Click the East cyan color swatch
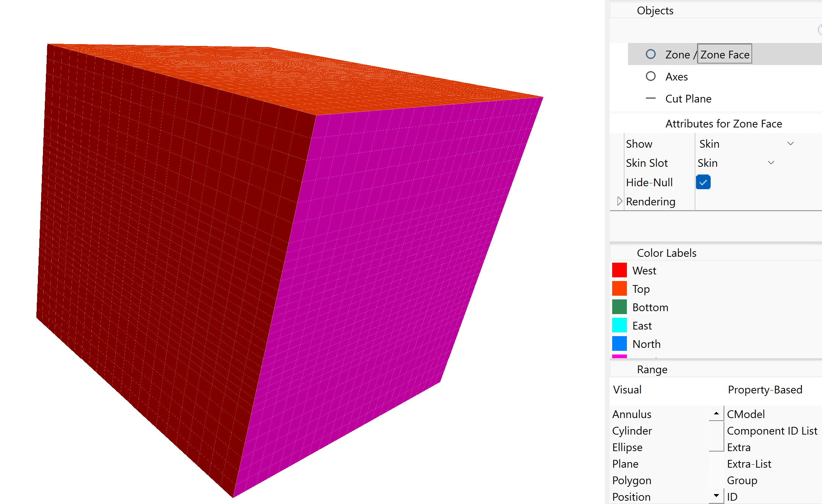 coord(619,325)
